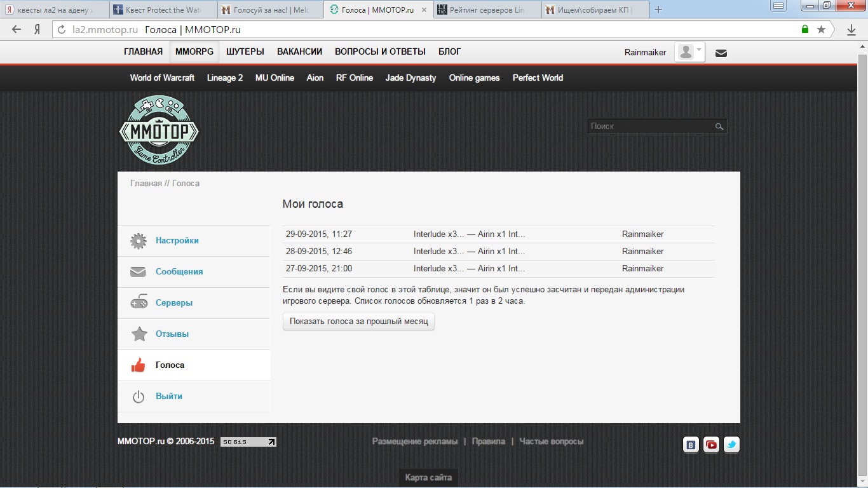
Task: Go to the Online games section
Action: tap(475, 78)
